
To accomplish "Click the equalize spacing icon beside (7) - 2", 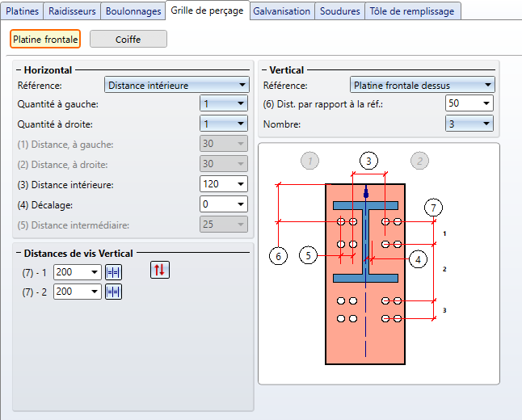I will tap(113, 292).
